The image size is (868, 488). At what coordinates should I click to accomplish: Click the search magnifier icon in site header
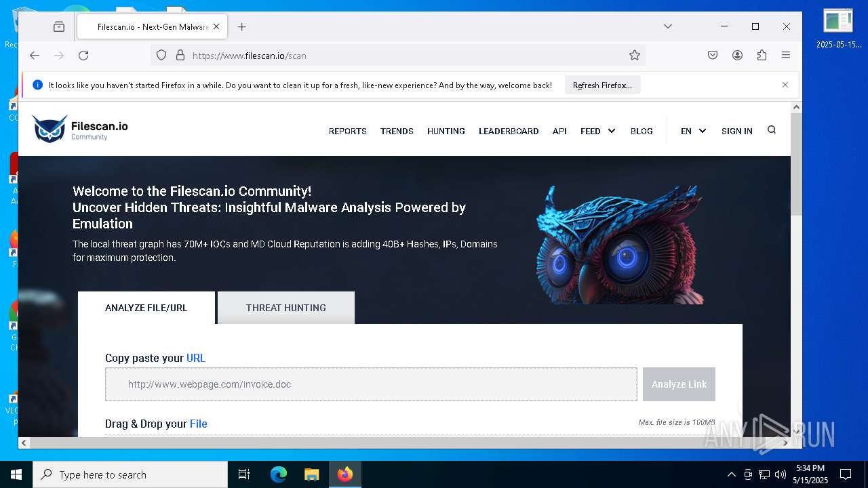coord(772,130)
